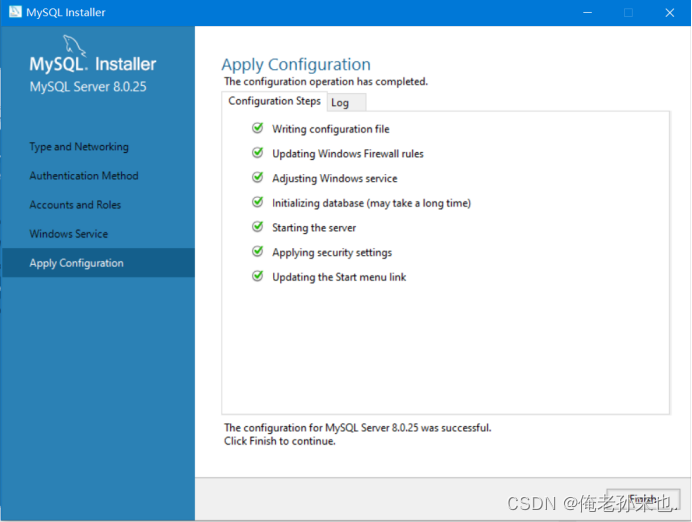Open the Authentication Method step
The height and width of the screenshot is (522, 692).
[84, 176]
